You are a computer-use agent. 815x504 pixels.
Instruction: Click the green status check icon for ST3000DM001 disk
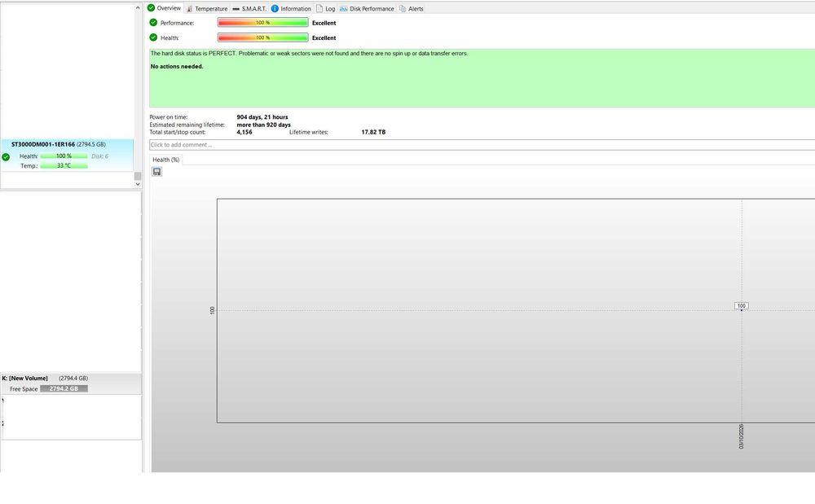[x=6, y=157]
